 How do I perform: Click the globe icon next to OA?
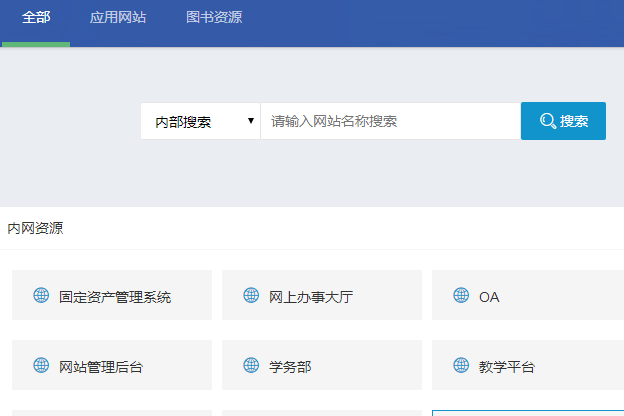[x=461, y=295]
